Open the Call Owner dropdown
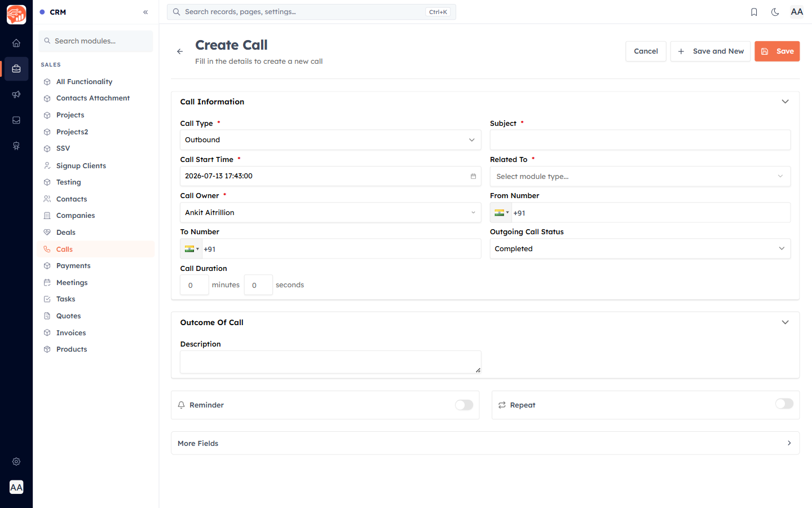Screen dimensions: 812x508 pyautogui.click(x=330, y=213)
